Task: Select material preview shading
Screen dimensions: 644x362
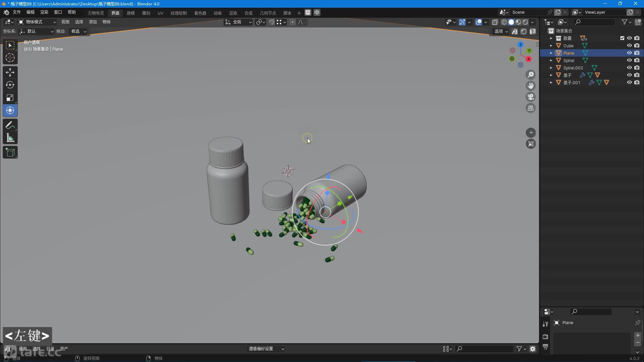Action: [x=518, y=22]
